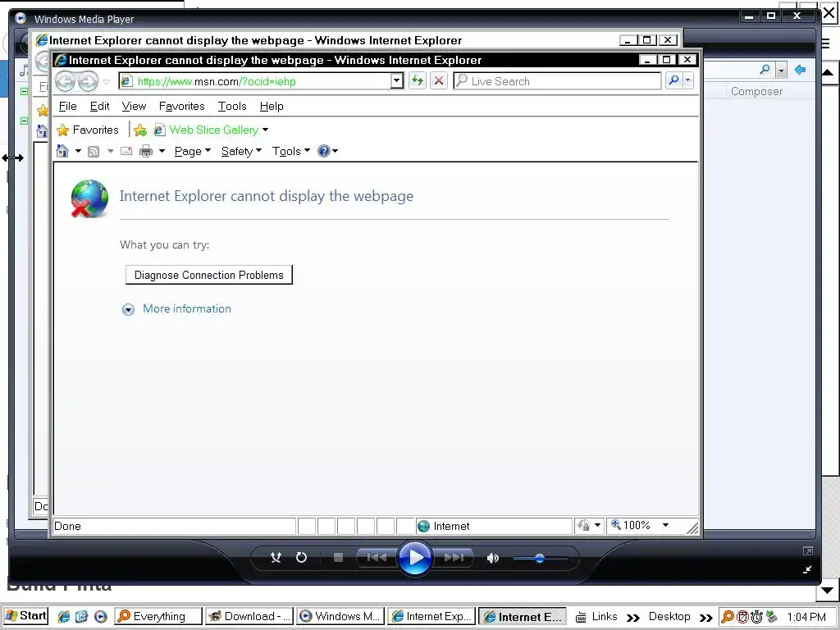Open recent pages dropdown beside Forward button
Screen dimensions: 840x630
coord(106,82)
